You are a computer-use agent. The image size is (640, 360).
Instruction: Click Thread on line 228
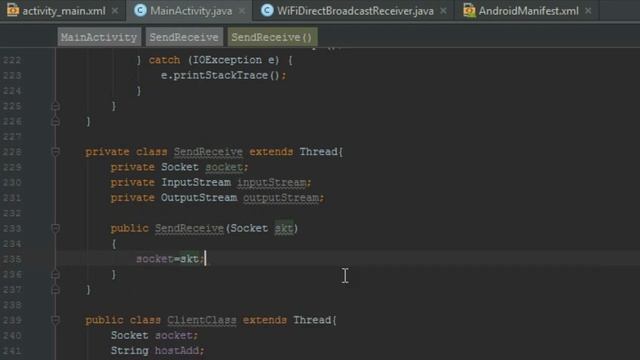click(x=318, y=152)
